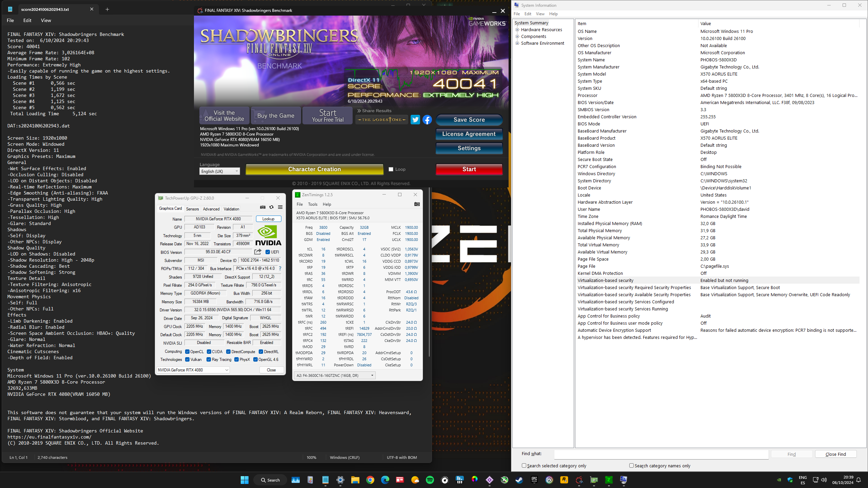Open Steam from the taskbar
Image resolution: width=868 pixels, height=488 pixels.
click(519, 480)
